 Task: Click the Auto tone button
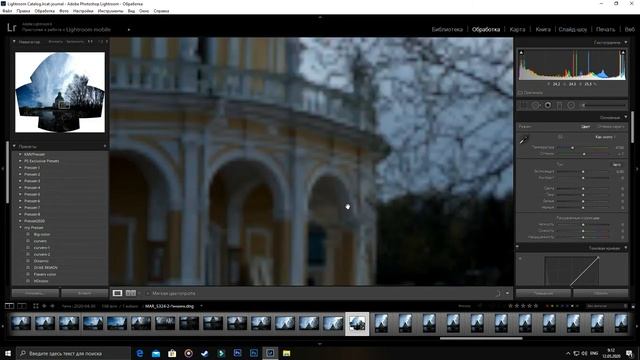pyautogui.click(x=617, y=164)
